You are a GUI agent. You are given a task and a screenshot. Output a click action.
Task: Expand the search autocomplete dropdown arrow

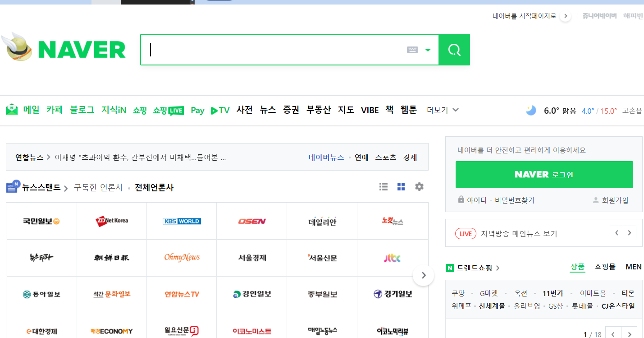(x=428, y=50)
